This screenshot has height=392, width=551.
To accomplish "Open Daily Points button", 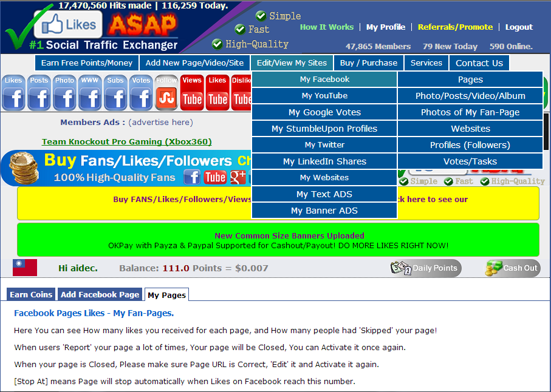I will click(x=426, y=268).
